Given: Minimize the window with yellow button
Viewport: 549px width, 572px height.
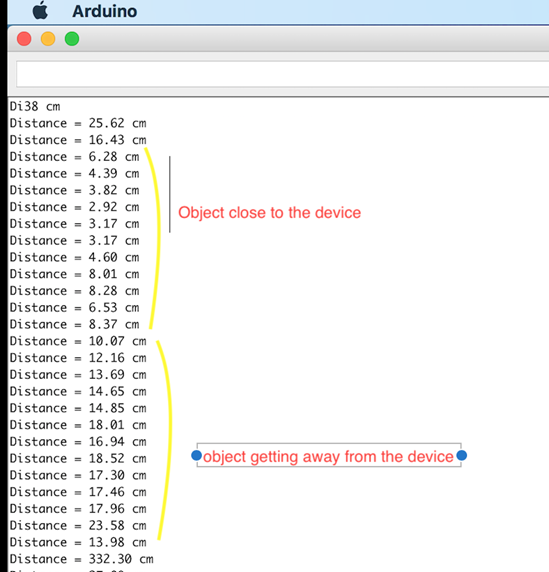Looking at the screenshot, I should (48, 39).
